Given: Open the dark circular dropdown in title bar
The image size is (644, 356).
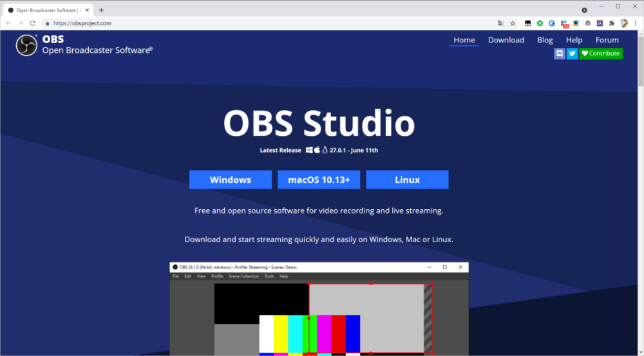Looking at the screenshot, I should pyautogui.click(x=584, y=10).
